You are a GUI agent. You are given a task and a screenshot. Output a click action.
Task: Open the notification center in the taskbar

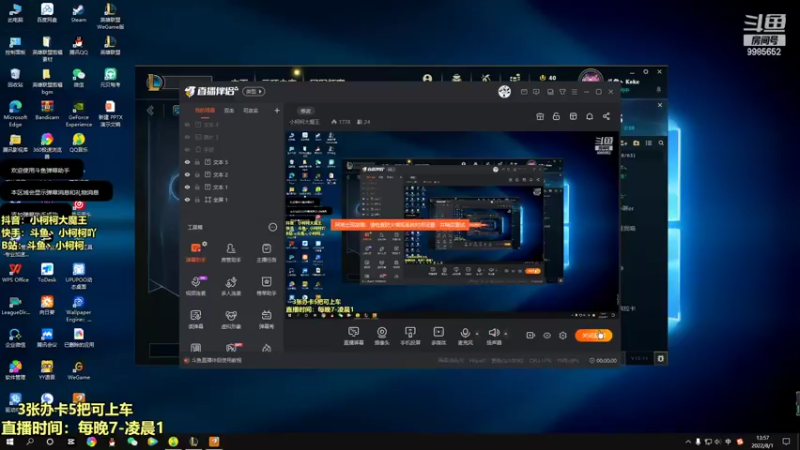click(786, 442)
